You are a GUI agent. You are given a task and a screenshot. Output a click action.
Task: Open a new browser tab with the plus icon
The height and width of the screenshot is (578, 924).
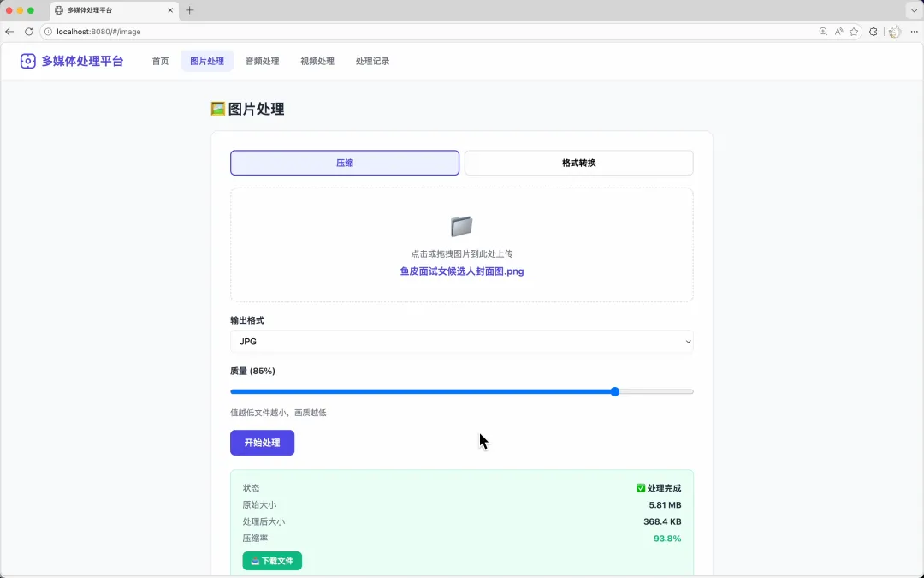pos(189,11)
